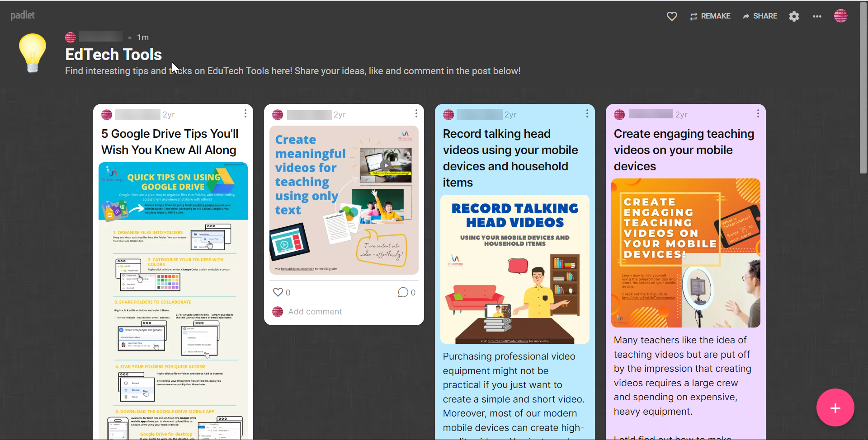
Task: Open the Record Talking Head Videos image
Action: click(515, 269)
